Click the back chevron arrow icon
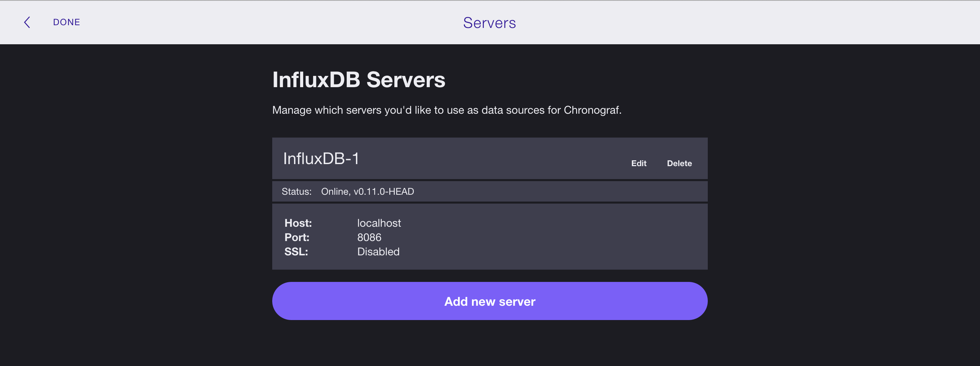The image size is (980, 366). point(27,22)
